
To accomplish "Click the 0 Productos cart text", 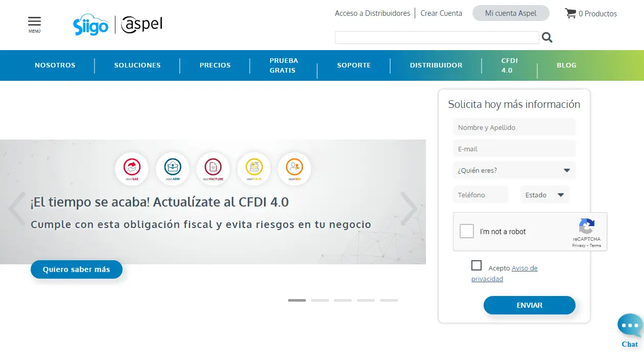I will [598, 14].
